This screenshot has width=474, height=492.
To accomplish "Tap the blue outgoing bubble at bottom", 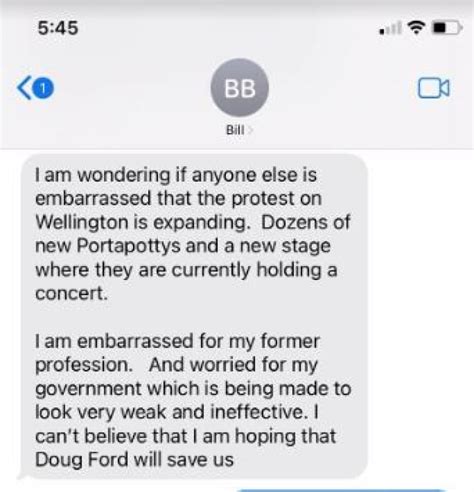I will [342, 490].
